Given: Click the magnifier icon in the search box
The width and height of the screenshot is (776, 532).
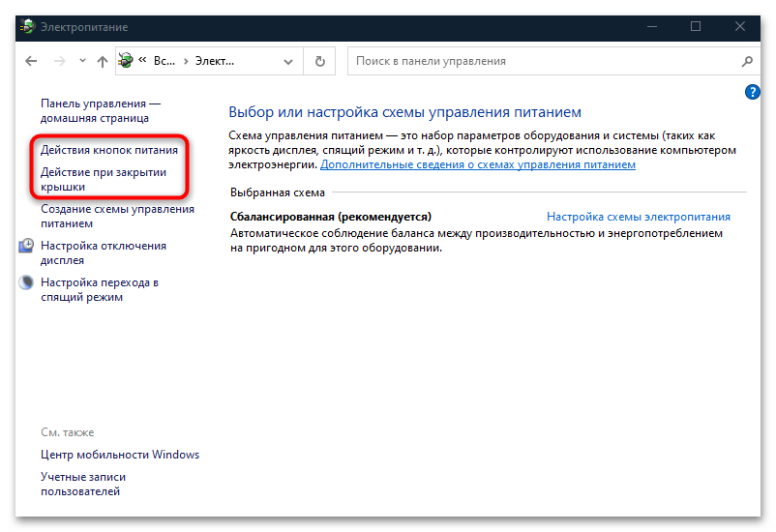Looking at the screenshot, I should tap(747, 61).
